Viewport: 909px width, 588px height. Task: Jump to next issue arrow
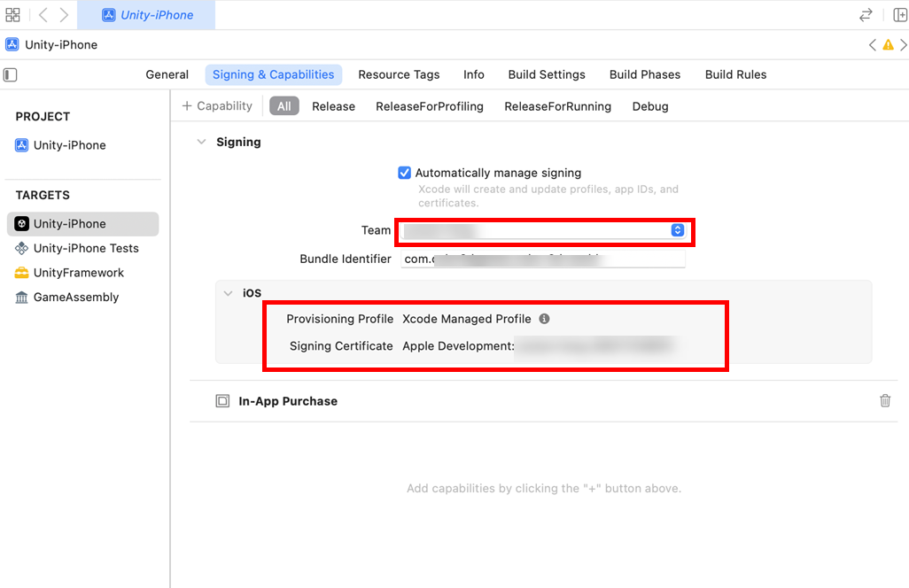tap(903, 44)
